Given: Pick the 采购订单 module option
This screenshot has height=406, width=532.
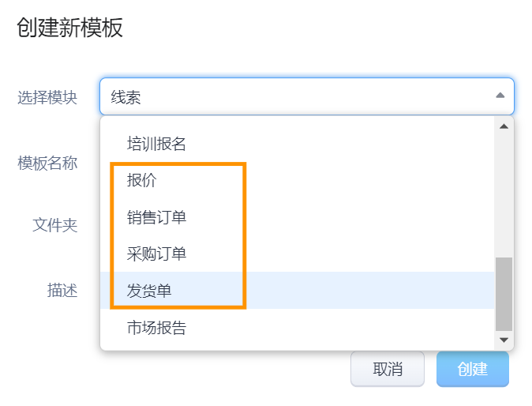Looking at the screenshot, I should click(156, 254).
